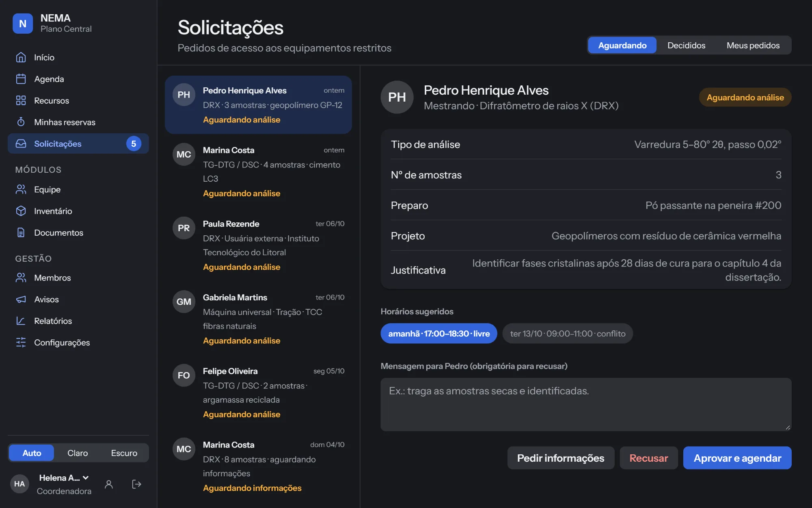Switch to the Decididos tab
812x508 pixels.
[686, 45]
